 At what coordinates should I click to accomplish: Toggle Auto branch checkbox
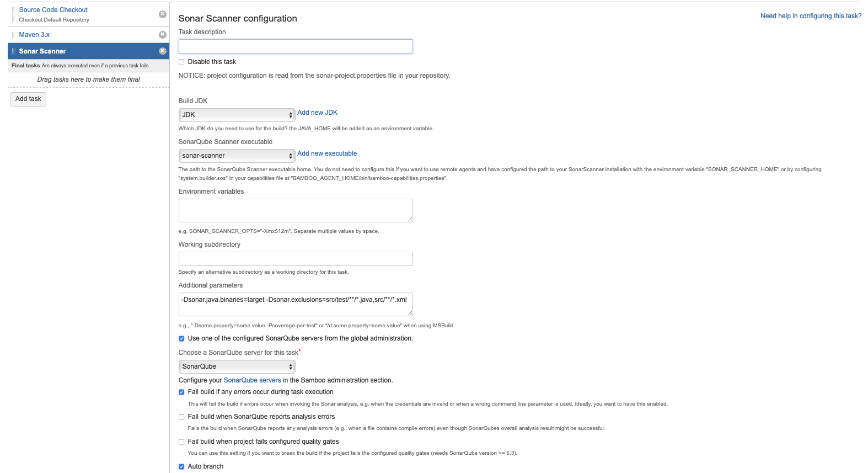click(181, 467)
